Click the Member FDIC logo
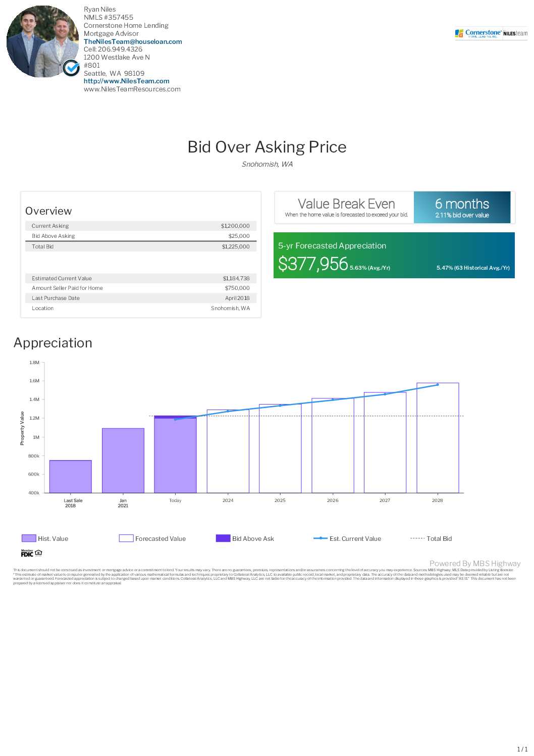This screenshot has width=534, height=756. tap(27, 553)
